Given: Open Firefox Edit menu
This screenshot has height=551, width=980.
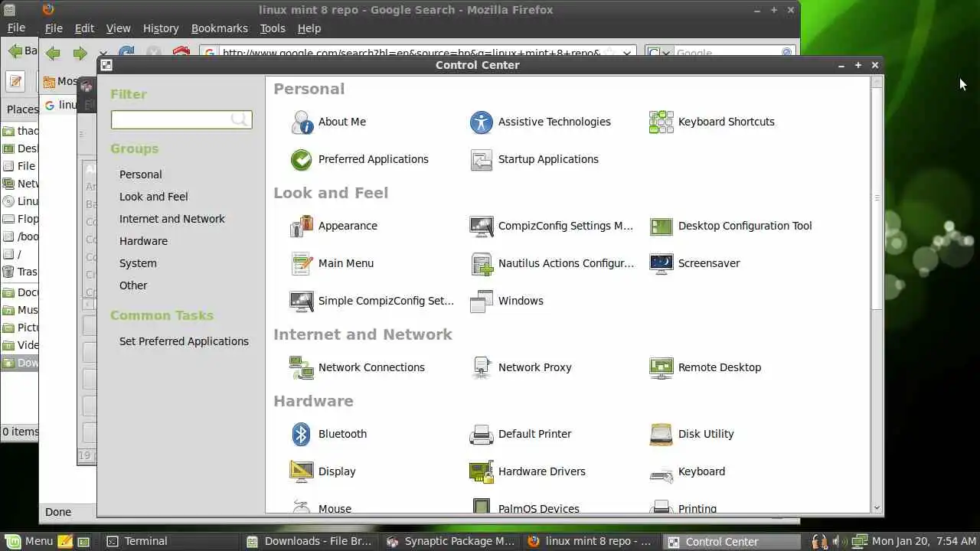Looking at the screenshot, I should tap(84, 28).
